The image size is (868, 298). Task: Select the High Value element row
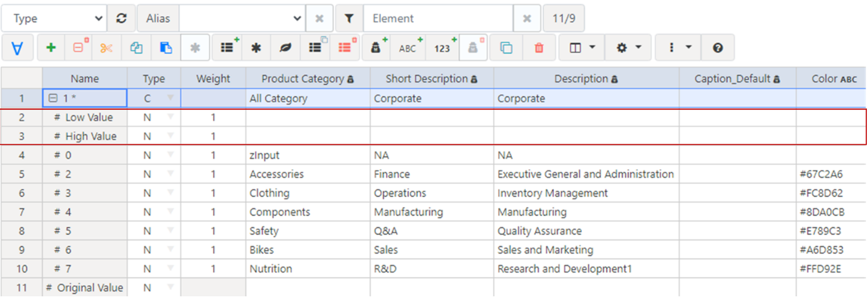click(84, 136)
